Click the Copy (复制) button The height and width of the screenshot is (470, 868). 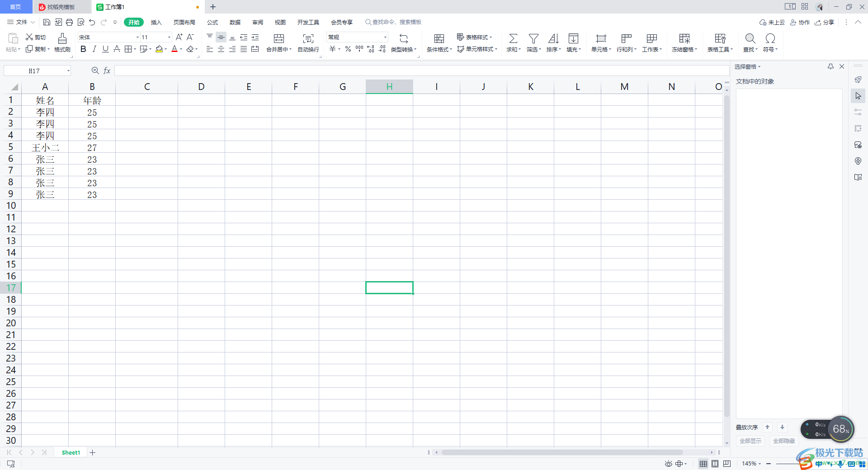coord(38,49)
